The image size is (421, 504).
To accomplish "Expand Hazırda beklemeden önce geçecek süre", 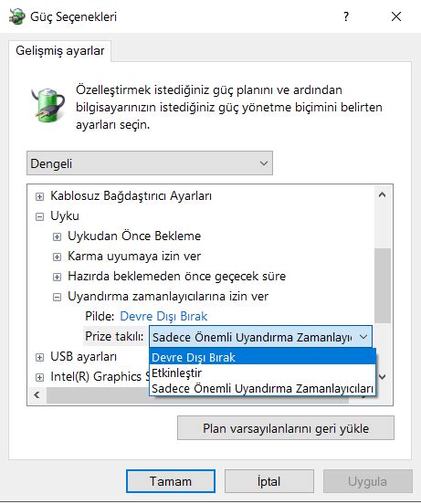I will [57, 277].
